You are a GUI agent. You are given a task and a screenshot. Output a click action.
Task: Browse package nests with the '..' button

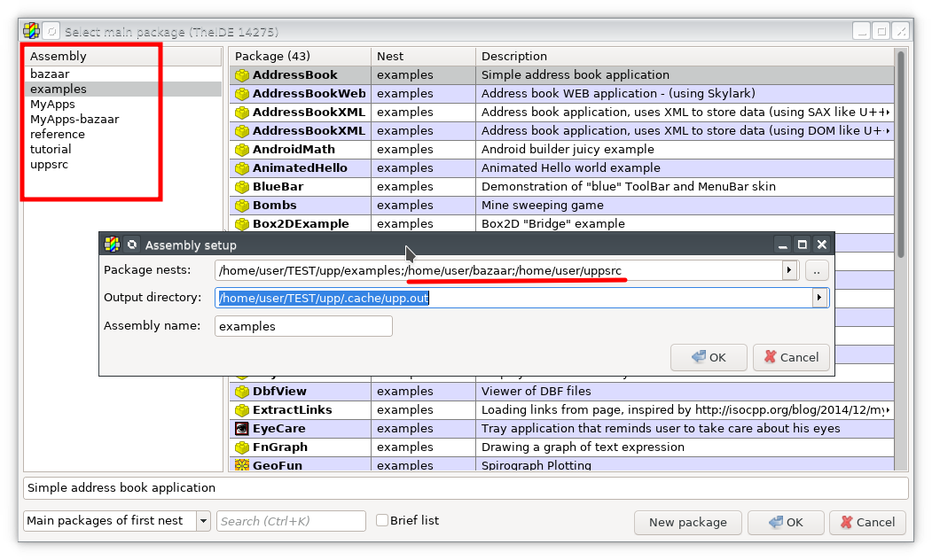pos(817,270)
